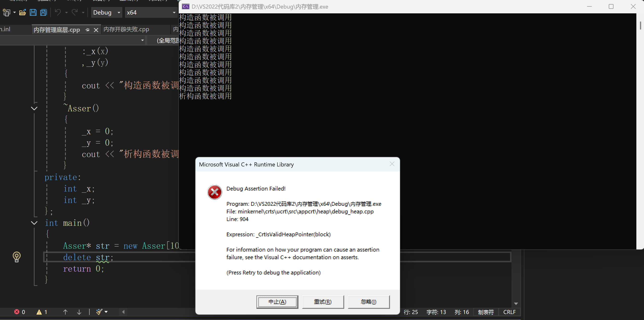Image resolution: width=644 pixels, height=320 pixels.
Task: Click the Save All icon
Action: (44, 12)
